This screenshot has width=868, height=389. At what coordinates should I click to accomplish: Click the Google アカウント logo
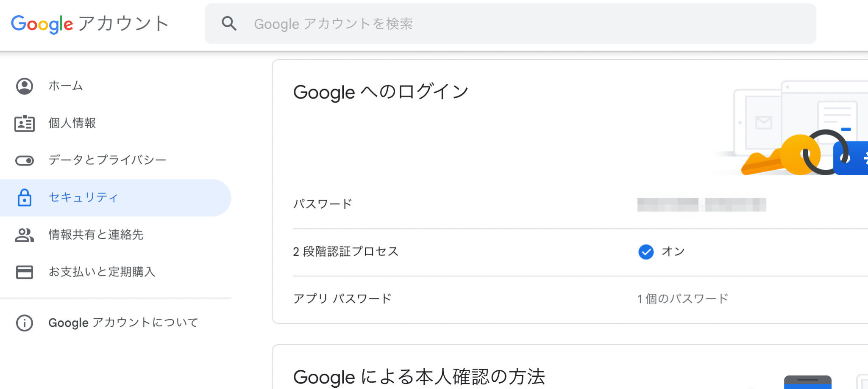coord(89,24)
